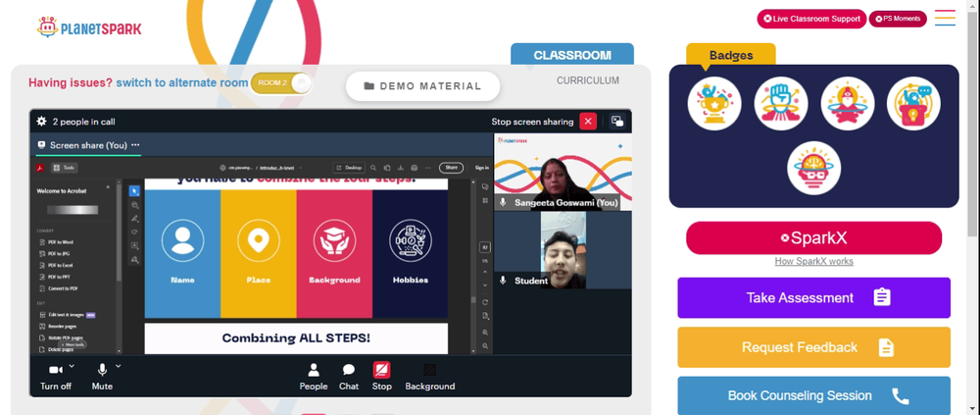
Task: Mute the microphone
Action: 102,378
